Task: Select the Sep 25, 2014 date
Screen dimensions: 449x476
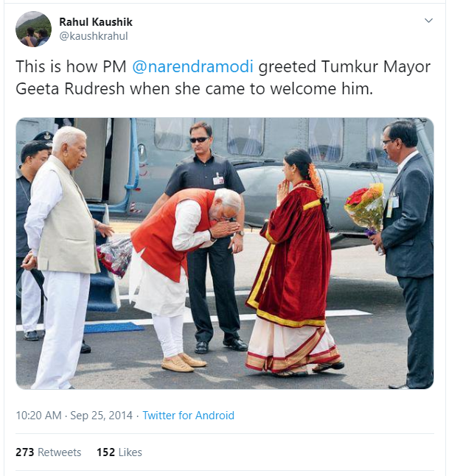Action: [x=102, y=416]
